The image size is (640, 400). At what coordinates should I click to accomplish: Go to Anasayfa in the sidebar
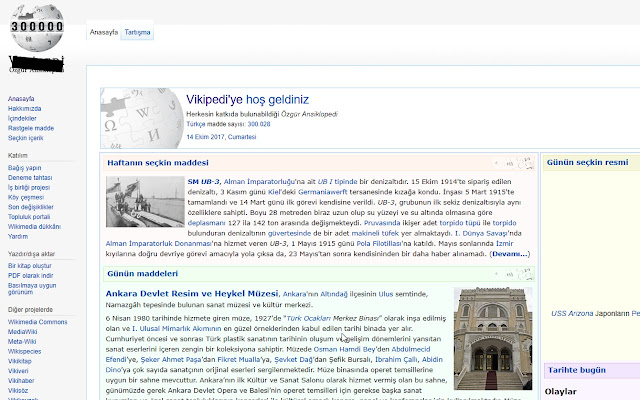click(x=21, y=99)
